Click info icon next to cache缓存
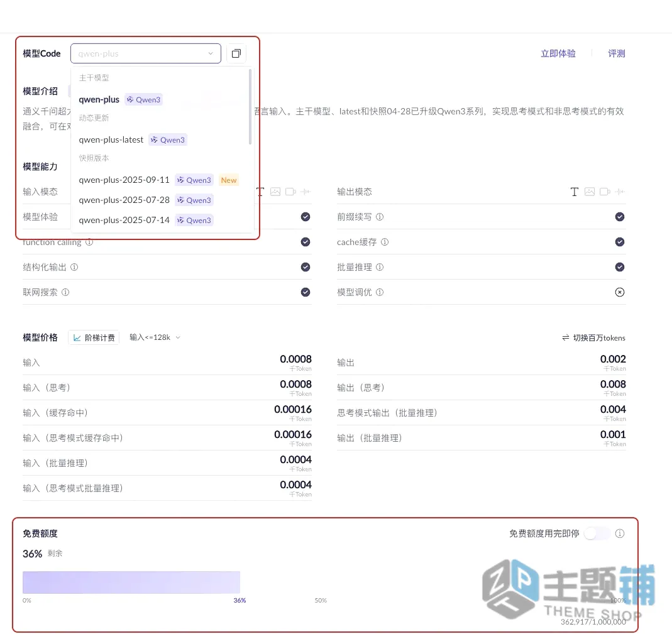 pos(385,242)
